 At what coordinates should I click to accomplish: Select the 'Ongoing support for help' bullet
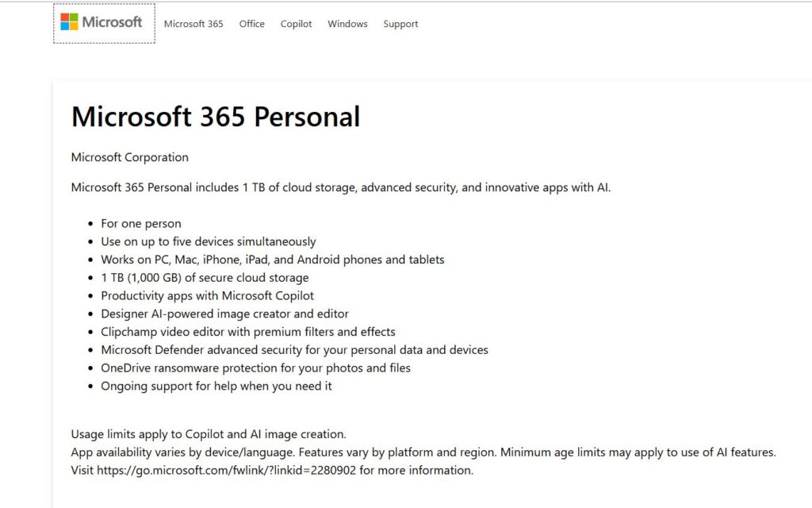point(216,387)
